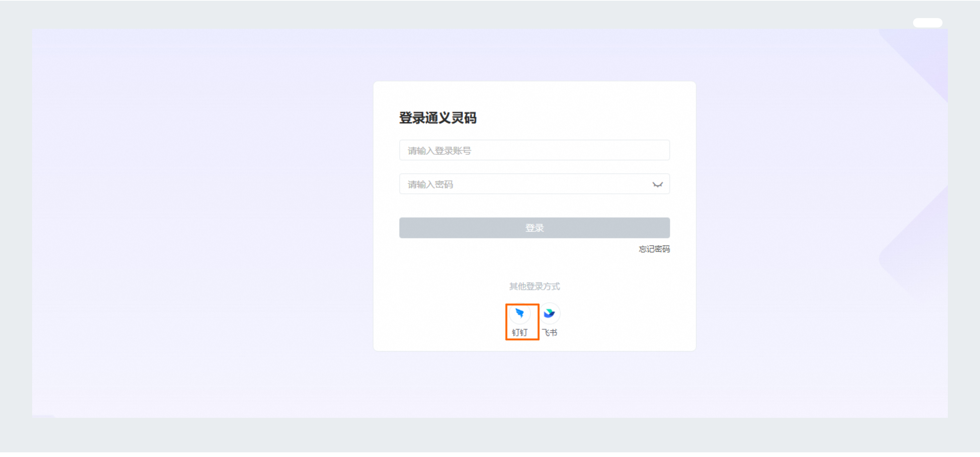
Task: Place cursor in login account textbox
Action: 534,150
